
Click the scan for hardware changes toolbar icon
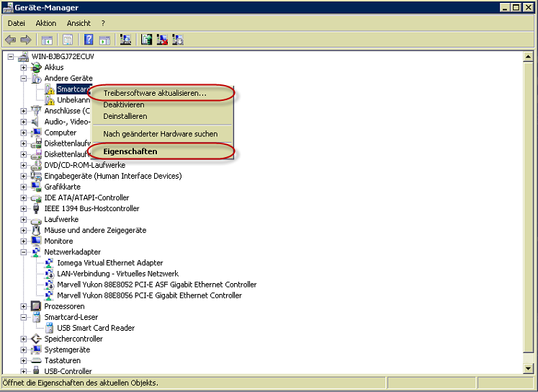(x=125, y=40)
